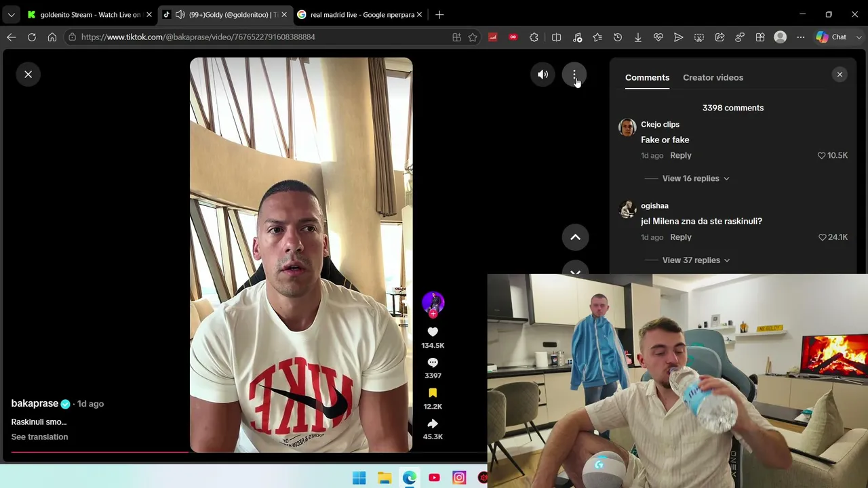Open Instagram from the taskbar
This screenshot has height=488, width=868.
459,478
